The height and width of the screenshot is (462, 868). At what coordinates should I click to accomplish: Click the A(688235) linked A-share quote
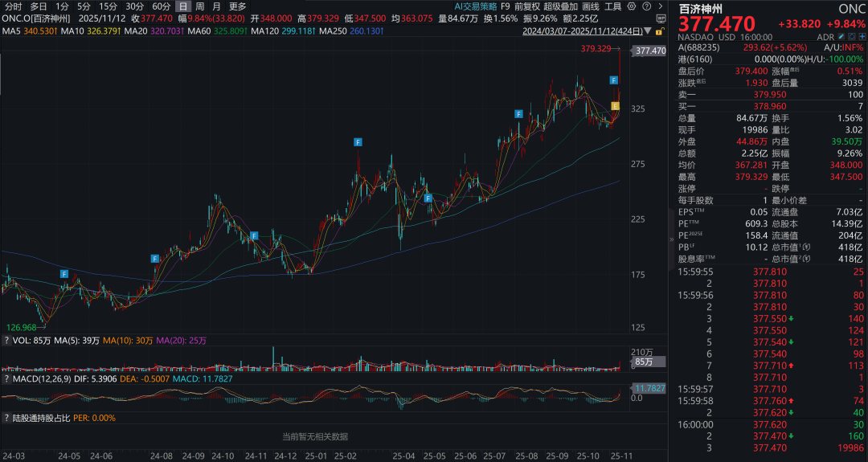[770, 47]
